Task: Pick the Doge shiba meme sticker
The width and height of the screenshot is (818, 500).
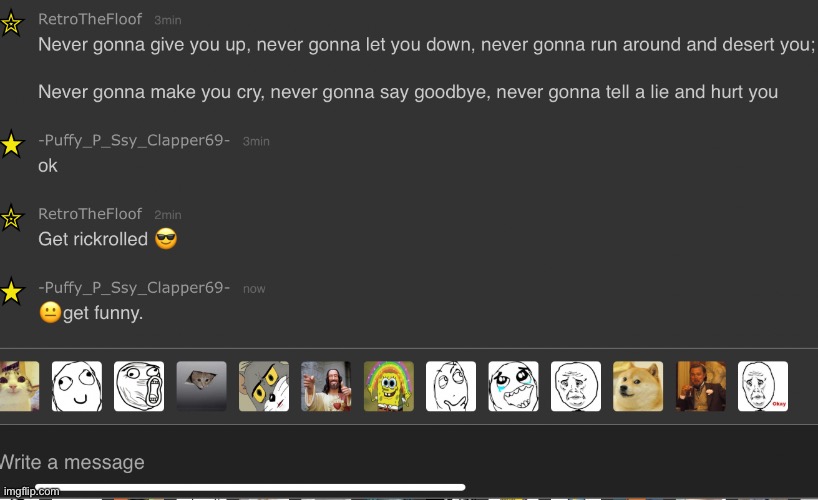Action: 638,386
